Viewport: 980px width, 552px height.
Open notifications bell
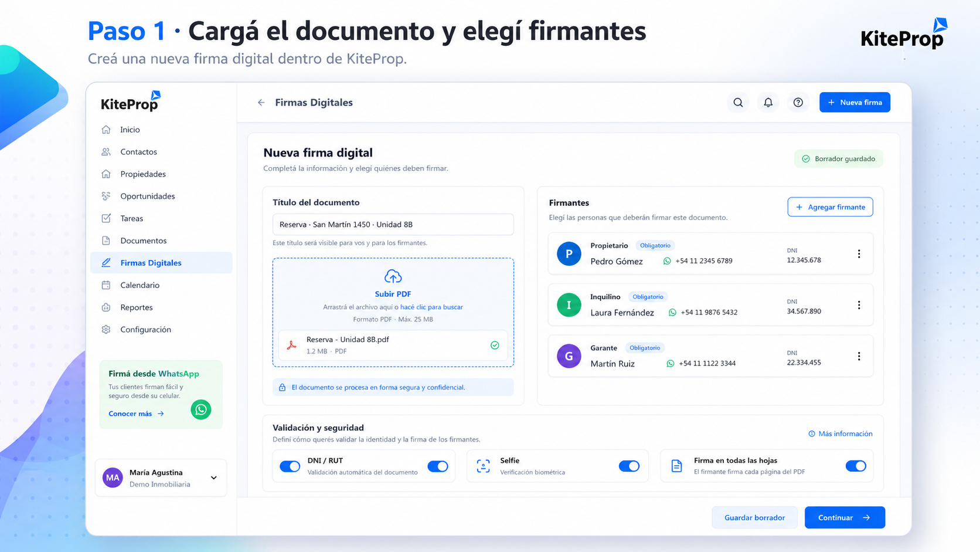[768, 103]
